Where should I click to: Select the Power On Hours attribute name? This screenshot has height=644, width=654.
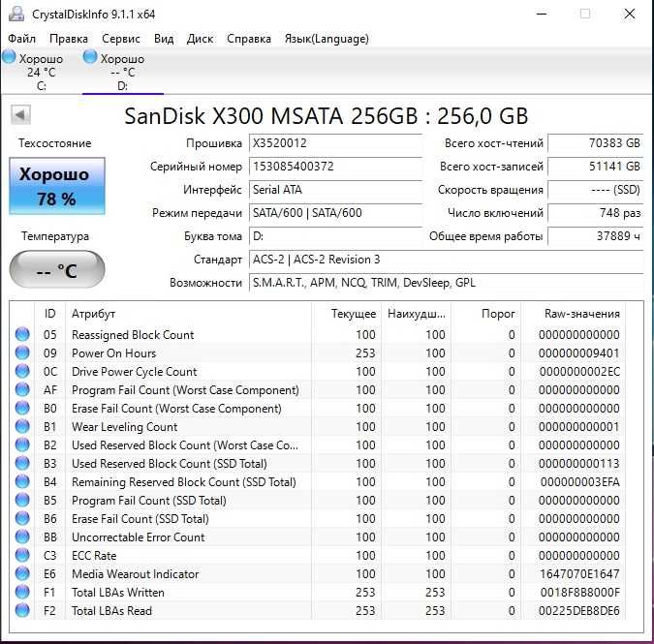pos(114,353)
